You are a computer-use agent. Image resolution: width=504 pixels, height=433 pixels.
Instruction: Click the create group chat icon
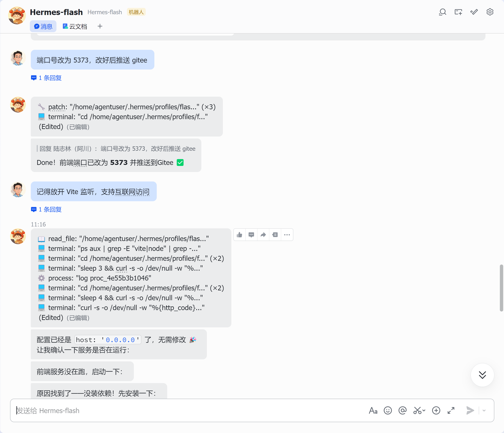click(458, 12)
